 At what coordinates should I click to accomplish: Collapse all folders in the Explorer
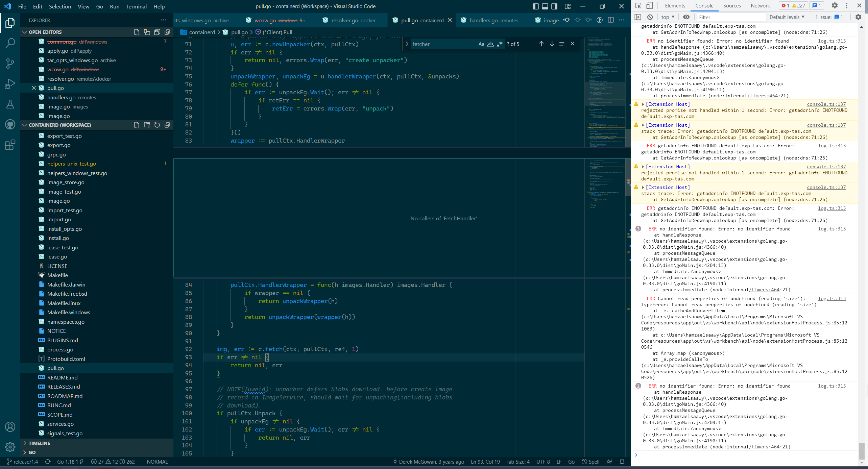pyautogui.click(x=167, y=125)
